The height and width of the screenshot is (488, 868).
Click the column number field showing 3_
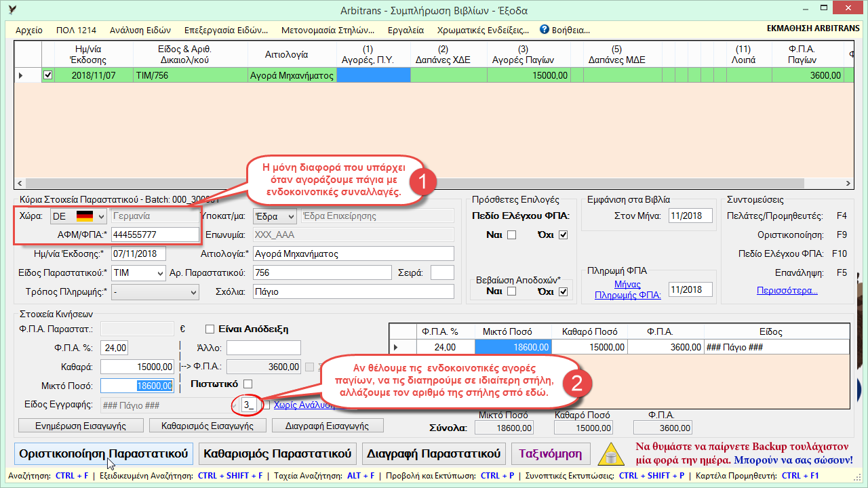pyautogui.click(x=248, y=405)
